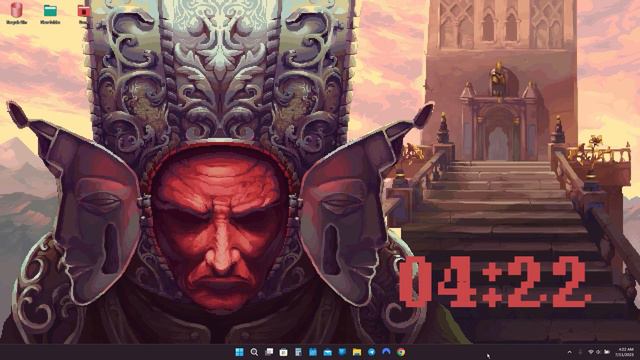Image resolution: width=640 pixels, height=360 pixels.
Task: Open the volume tray icon
Action: [598, 352]
